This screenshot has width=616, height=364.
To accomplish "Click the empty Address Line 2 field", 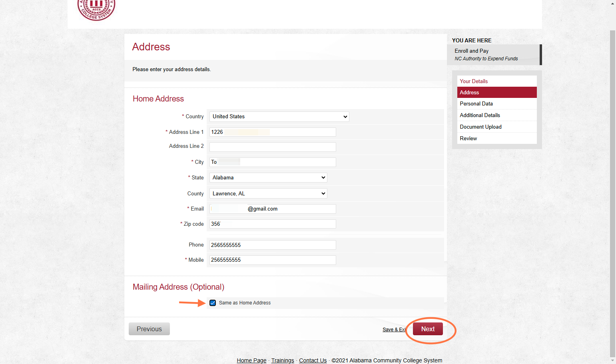I will tap(273, 147).
